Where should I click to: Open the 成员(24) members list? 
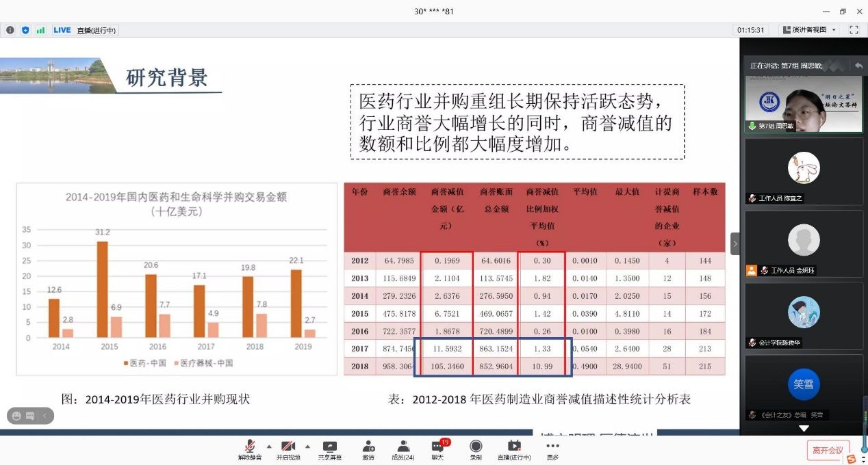tap(403, 449)
